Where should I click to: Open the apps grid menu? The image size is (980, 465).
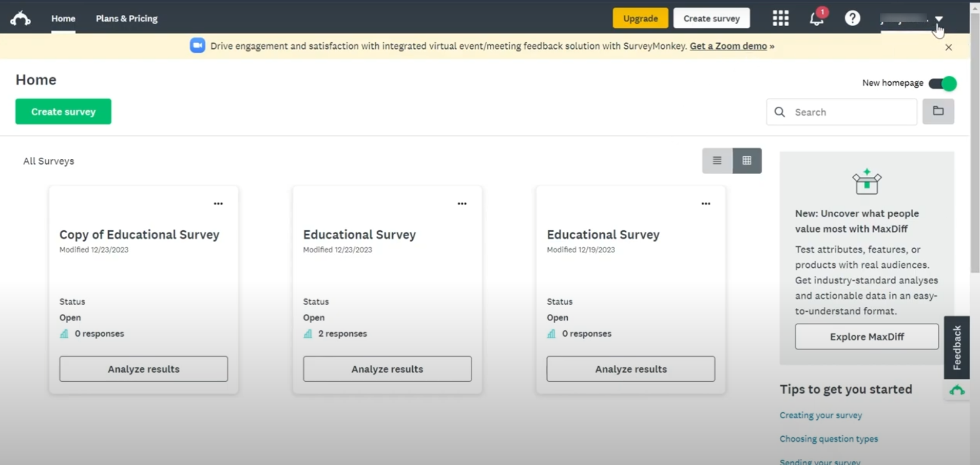(x=780, y=18)
